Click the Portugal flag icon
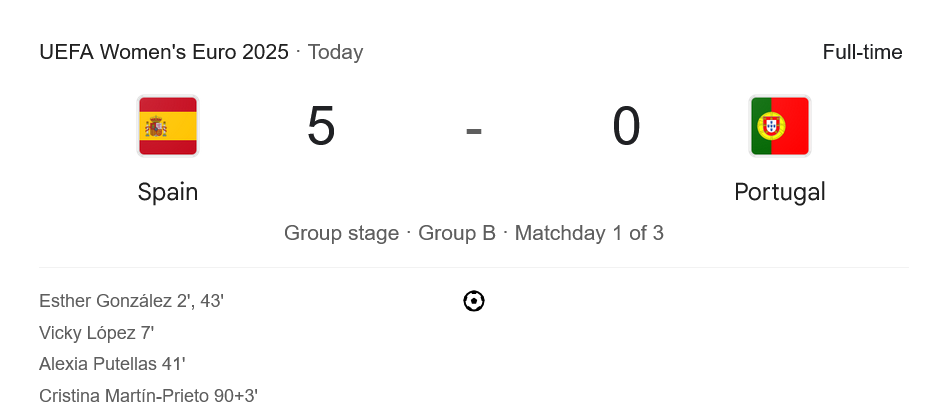The image size is (948, 420). 779,126
